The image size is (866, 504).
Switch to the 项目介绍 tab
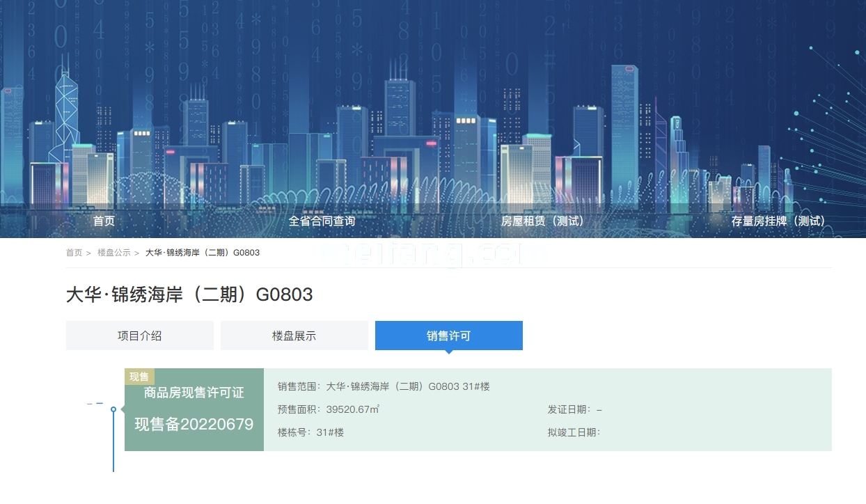(139, 336)
